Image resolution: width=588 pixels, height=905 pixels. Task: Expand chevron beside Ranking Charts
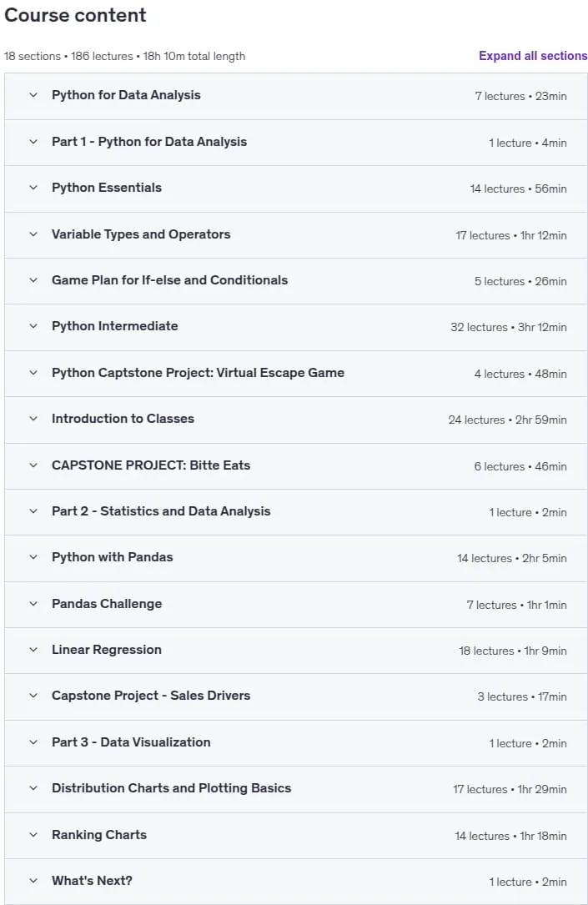[x=33, y=835]
